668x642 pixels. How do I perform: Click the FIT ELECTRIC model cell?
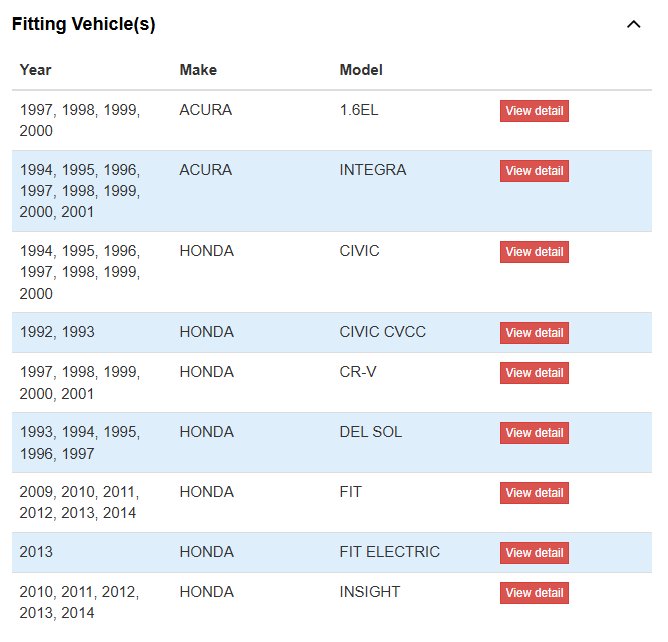(x=390, y=551)
